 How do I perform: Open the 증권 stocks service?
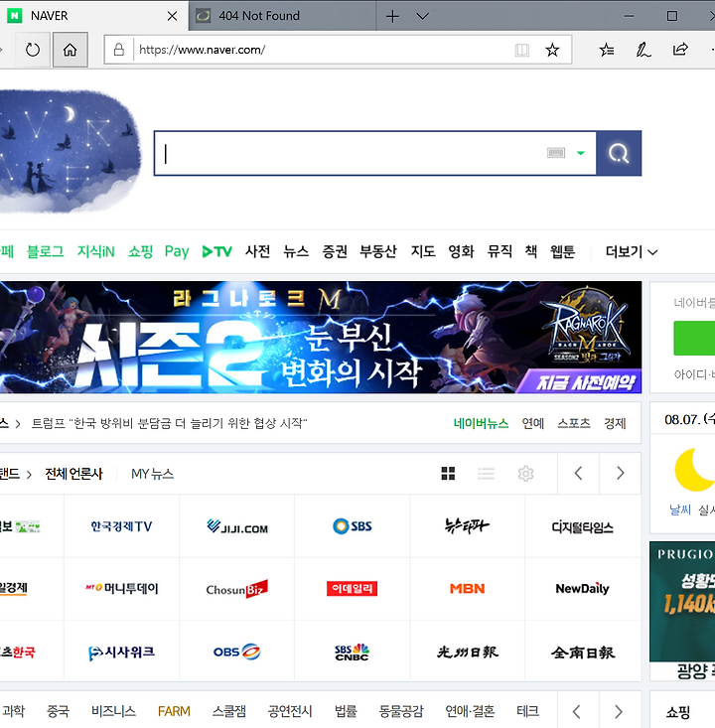(335, 251)
